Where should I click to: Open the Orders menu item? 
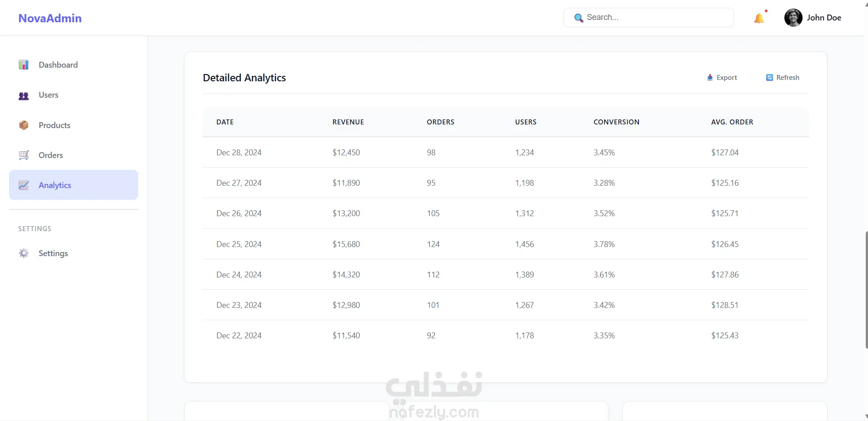pyautogui.click(x=51, y=155)
